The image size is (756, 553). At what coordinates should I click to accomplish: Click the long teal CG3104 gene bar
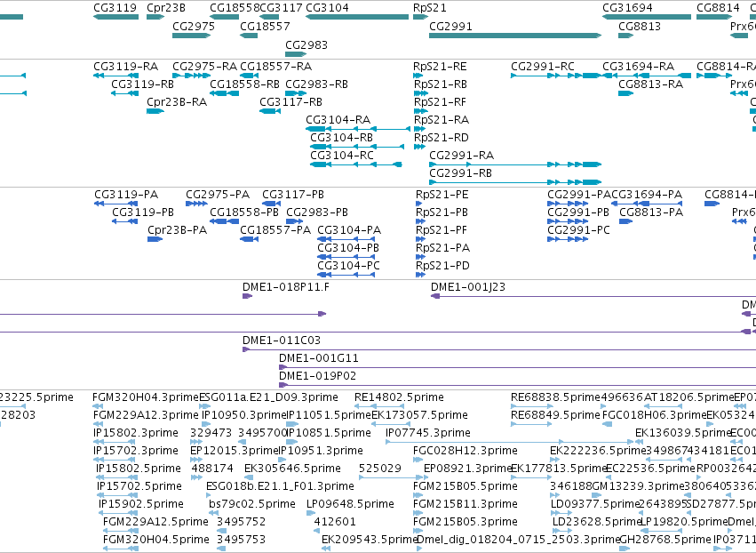pyautogui.click(x=357, y=17)
